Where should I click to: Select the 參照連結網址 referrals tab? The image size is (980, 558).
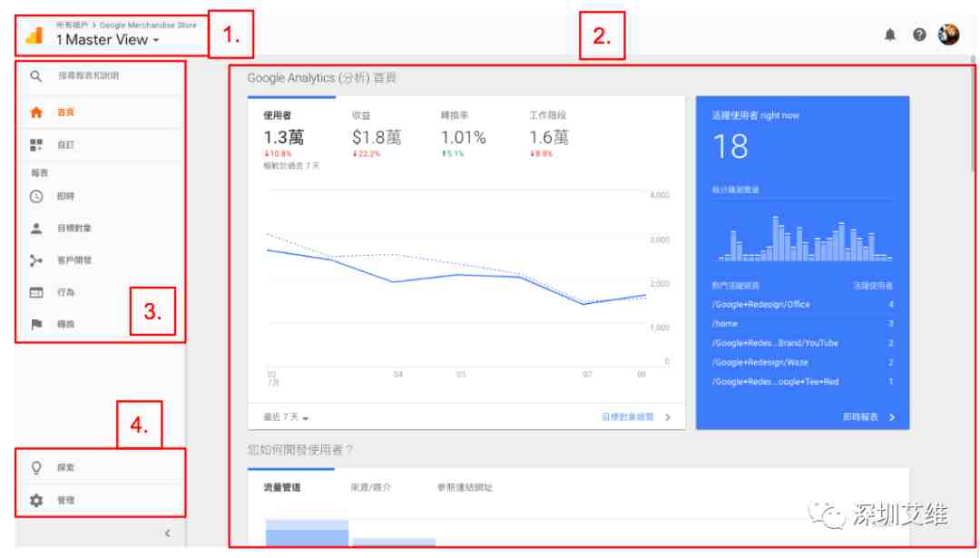pos(465,487)
